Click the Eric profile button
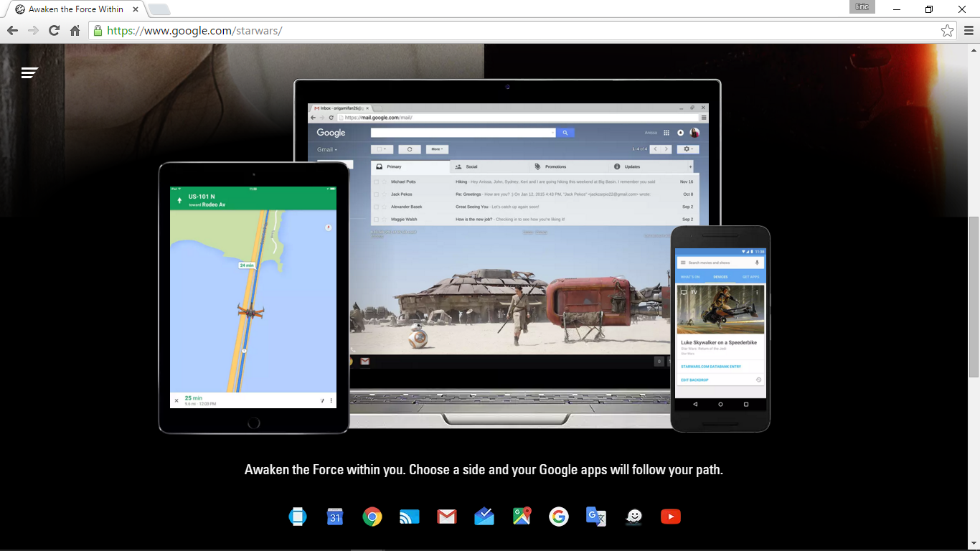Screen dimensions: 980x551 (x=862, y=6)
